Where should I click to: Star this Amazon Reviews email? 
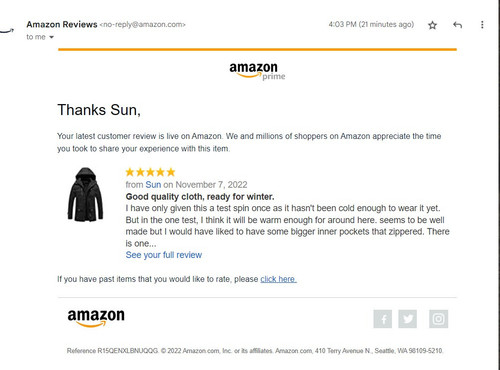click(x=432, y=25)
